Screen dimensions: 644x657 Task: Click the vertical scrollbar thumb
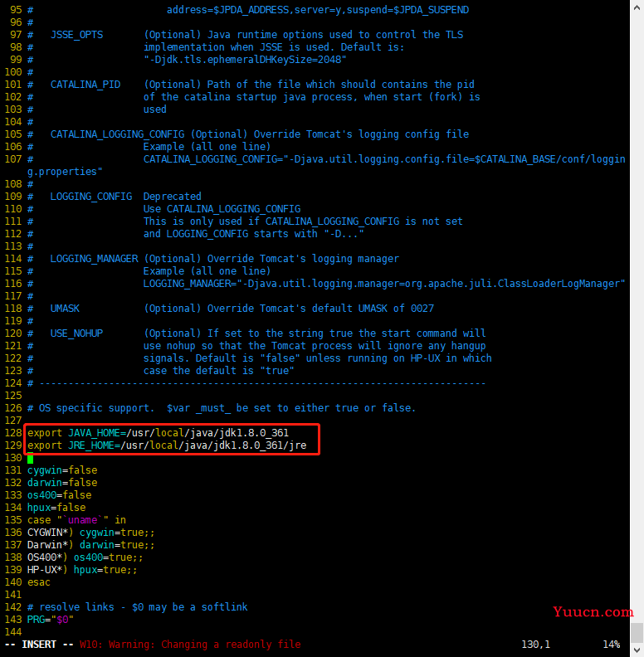click(637, 633)
